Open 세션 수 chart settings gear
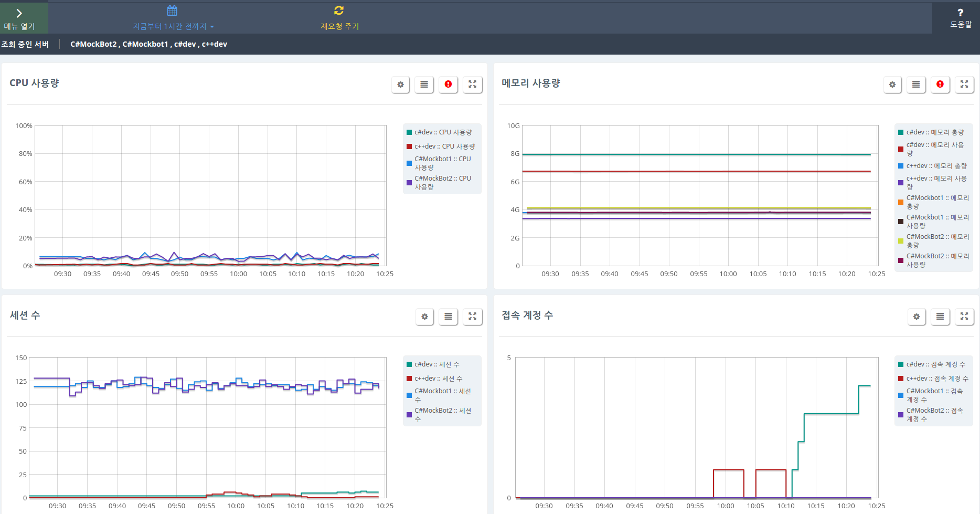 coord(424,317)
